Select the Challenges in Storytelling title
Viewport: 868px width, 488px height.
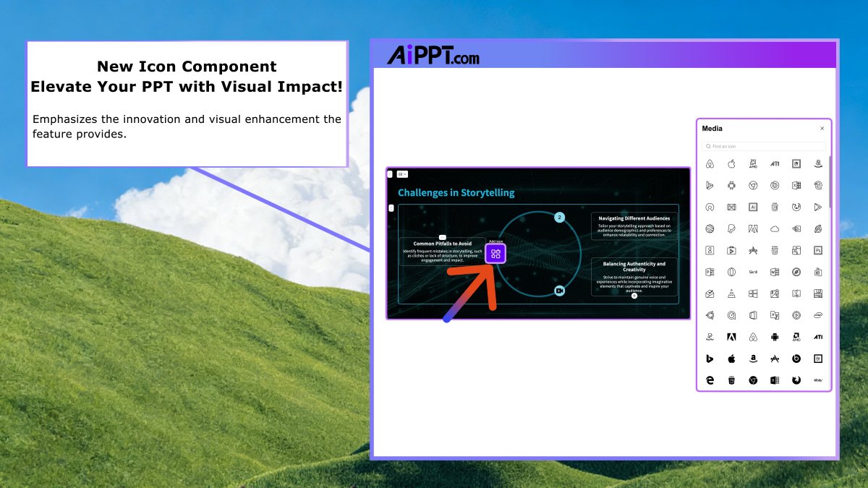(456, 193)
